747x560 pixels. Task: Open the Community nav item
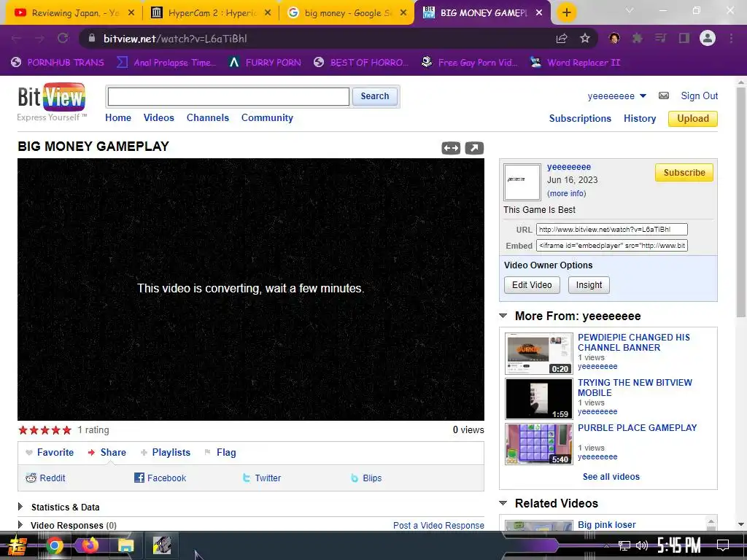[x=267, y=117]
